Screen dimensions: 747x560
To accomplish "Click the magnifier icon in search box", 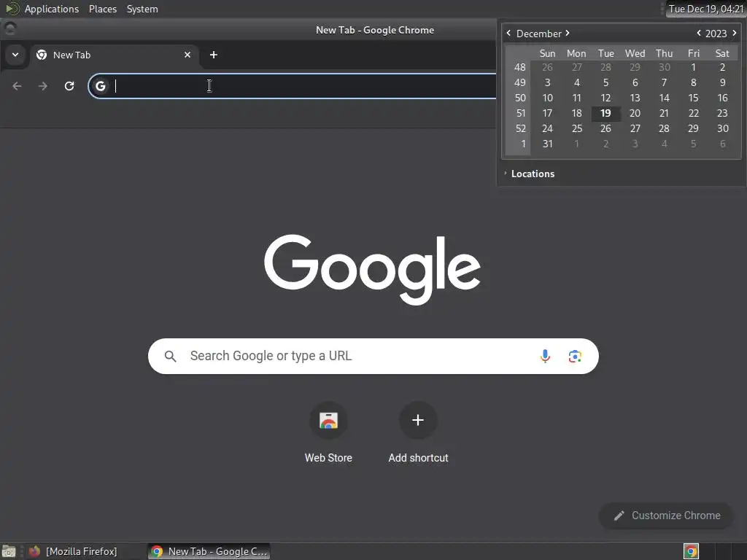I will click(170, 356).
